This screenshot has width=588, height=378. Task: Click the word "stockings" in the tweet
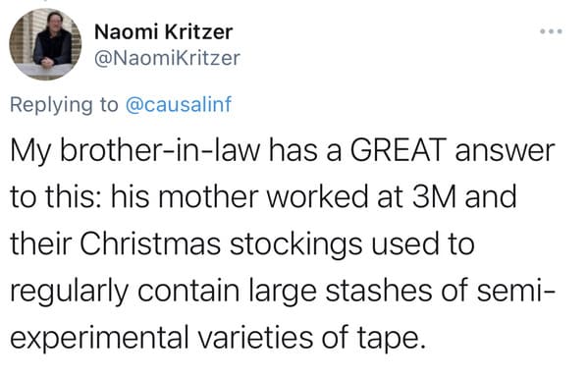[295, 245]
